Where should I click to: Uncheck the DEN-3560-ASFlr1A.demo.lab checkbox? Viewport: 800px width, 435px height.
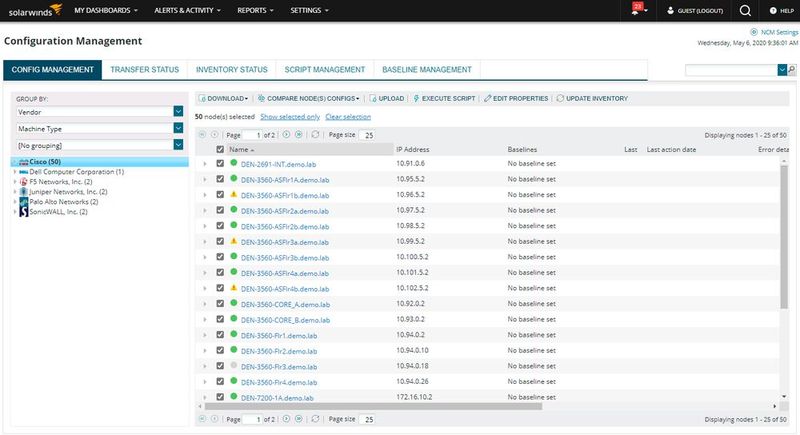(220, 179)
